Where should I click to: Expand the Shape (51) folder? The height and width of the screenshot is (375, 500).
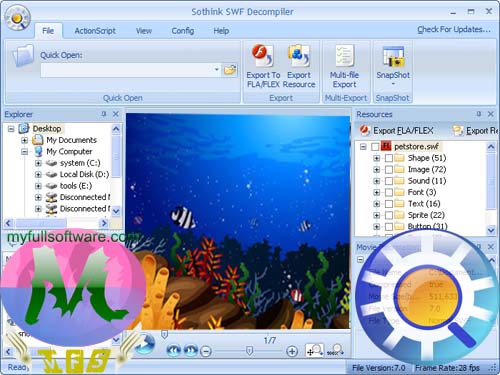[x=377, y=158]
